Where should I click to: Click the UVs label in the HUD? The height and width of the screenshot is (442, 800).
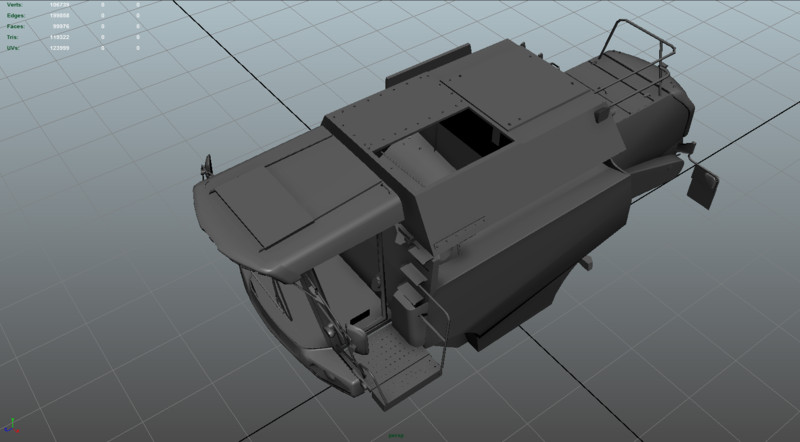point(13,49)
